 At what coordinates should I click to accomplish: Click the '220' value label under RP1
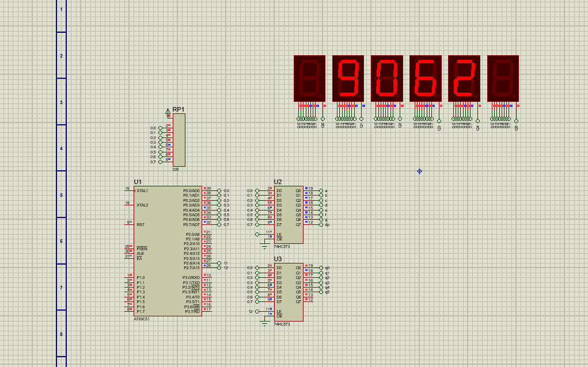[x=176, y=170]
